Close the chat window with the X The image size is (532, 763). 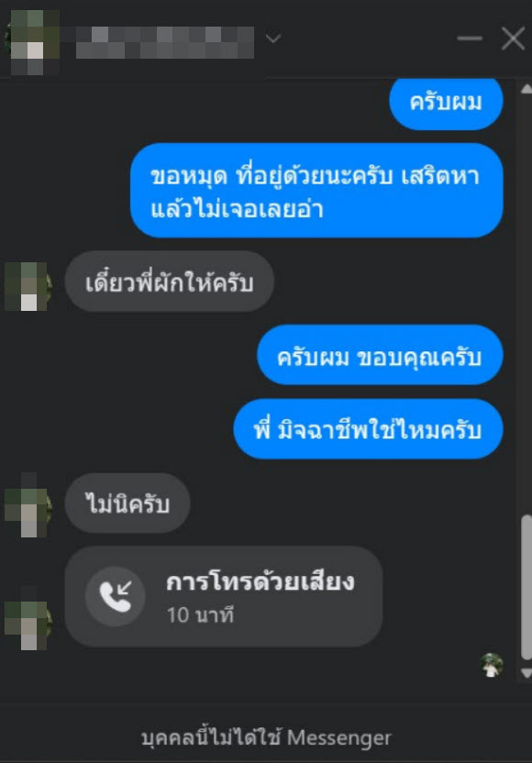click(513, 39)
